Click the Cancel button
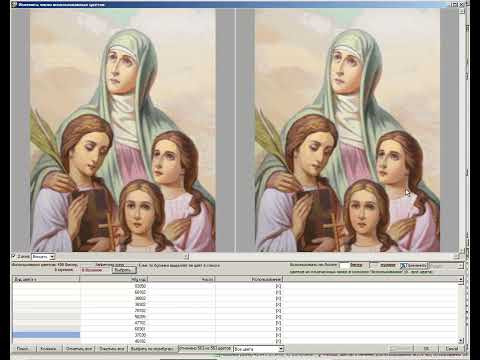The image size is (480, 360). (452, 348)
